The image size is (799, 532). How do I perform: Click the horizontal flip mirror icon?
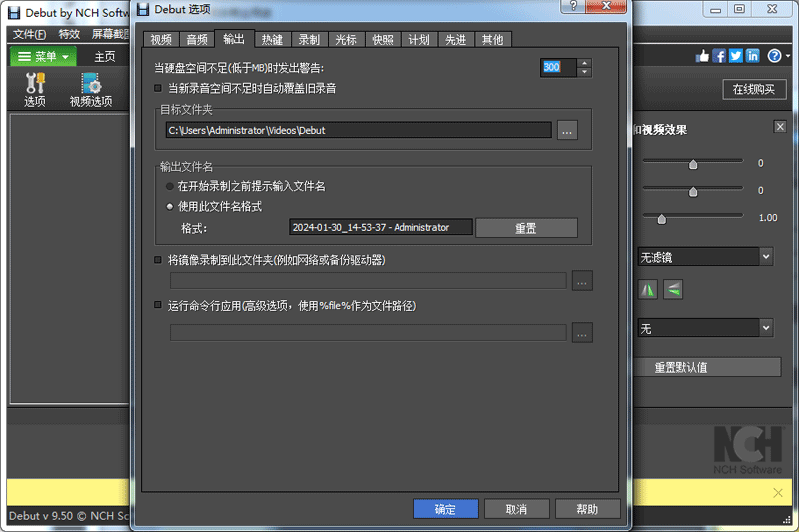648,290
